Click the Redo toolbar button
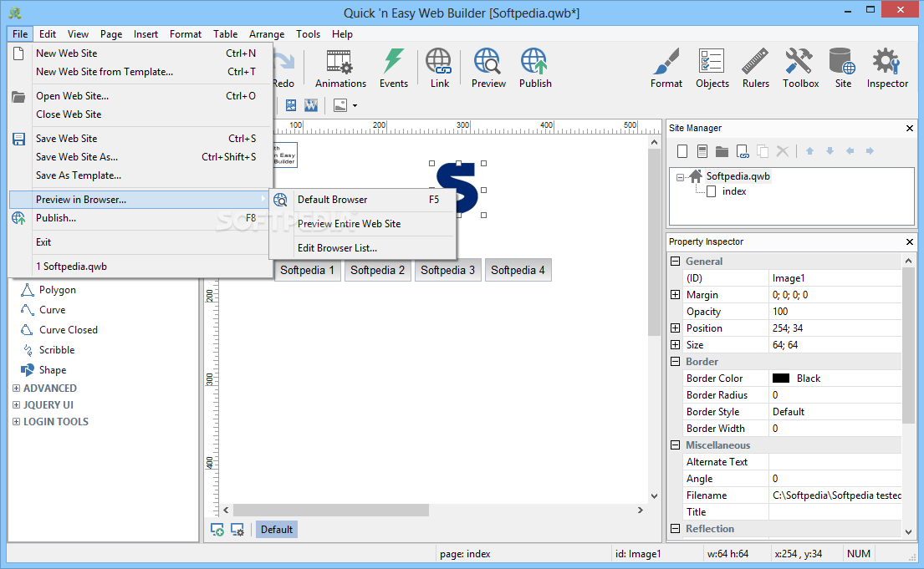Viewport: 924px width, 569px height. [284, 69]
